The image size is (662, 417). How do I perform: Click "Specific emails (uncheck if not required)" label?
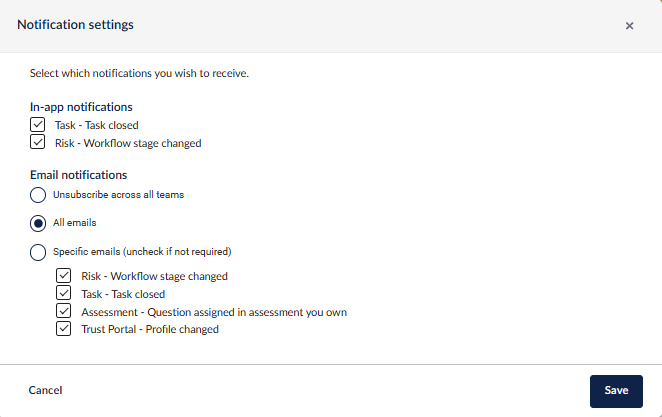point(143,251)
